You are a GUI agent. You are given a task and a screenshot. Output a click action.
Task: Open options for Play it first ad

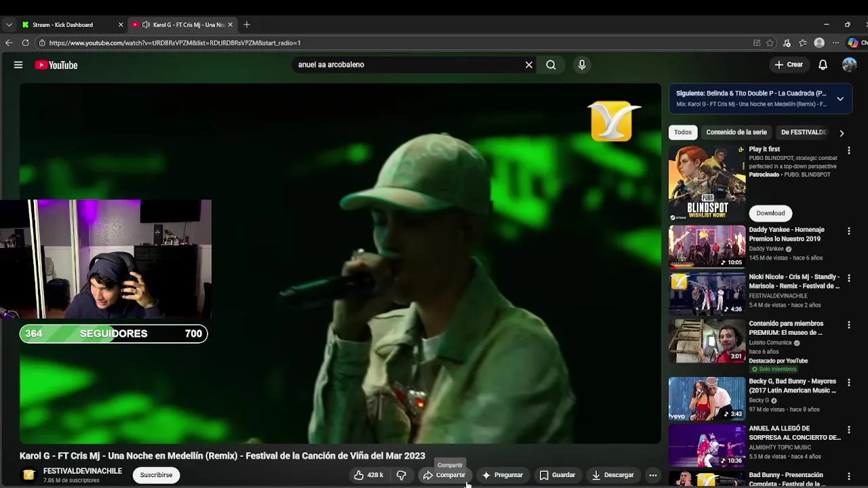848,150
